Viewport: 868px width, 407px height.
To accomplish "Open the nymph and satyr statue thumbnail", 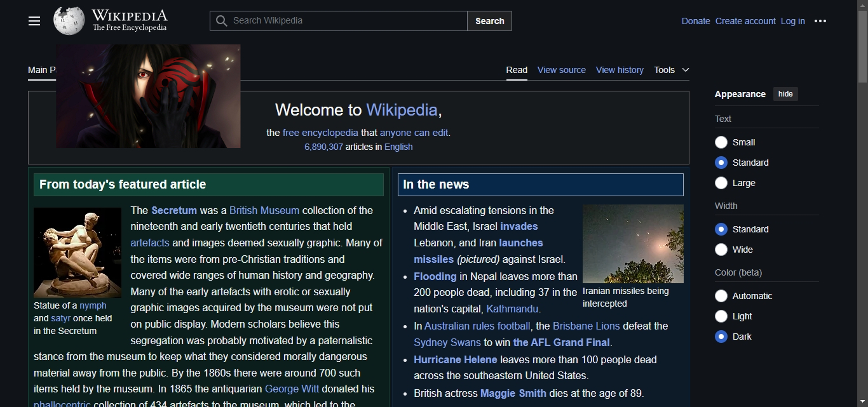I will (x=78, y=253).
